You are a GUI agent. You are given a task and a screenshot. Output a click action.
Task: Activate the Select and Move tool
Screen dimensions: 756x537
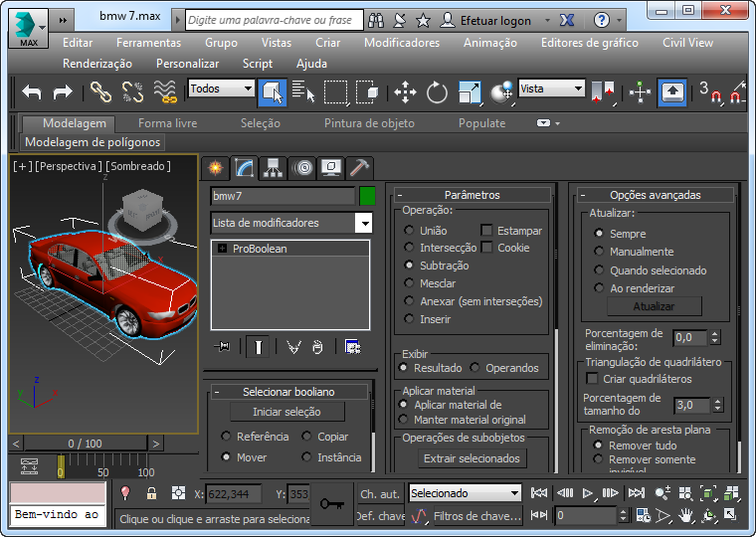click(x=405, y=92)
